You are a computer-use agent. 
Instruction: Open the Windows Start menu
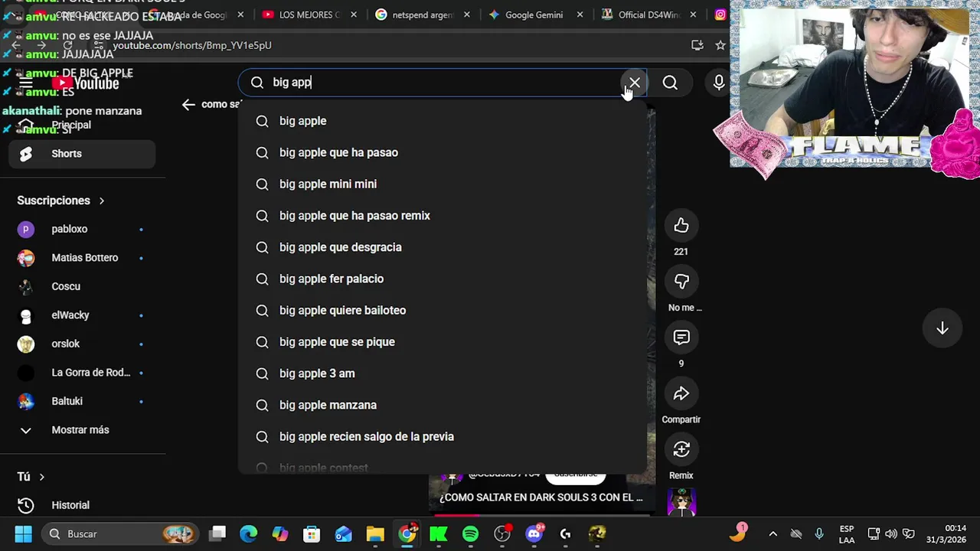click(x=23, y=534)
